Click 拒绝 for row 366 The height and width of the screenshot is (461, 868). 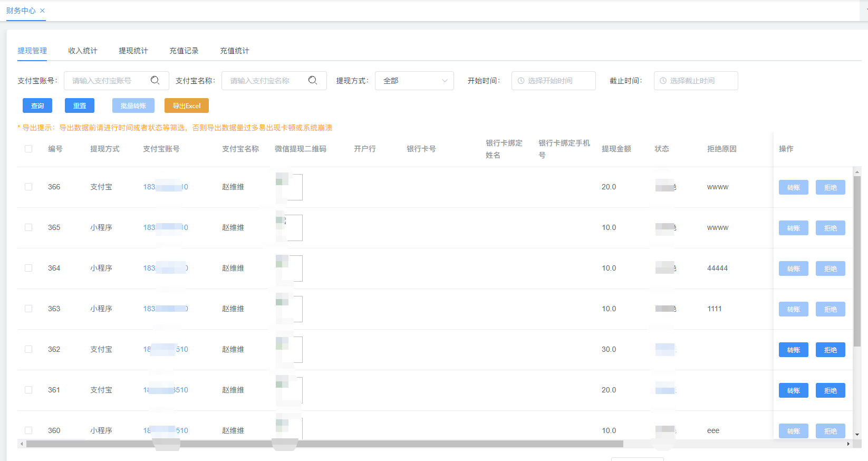(x=831, y=187)
